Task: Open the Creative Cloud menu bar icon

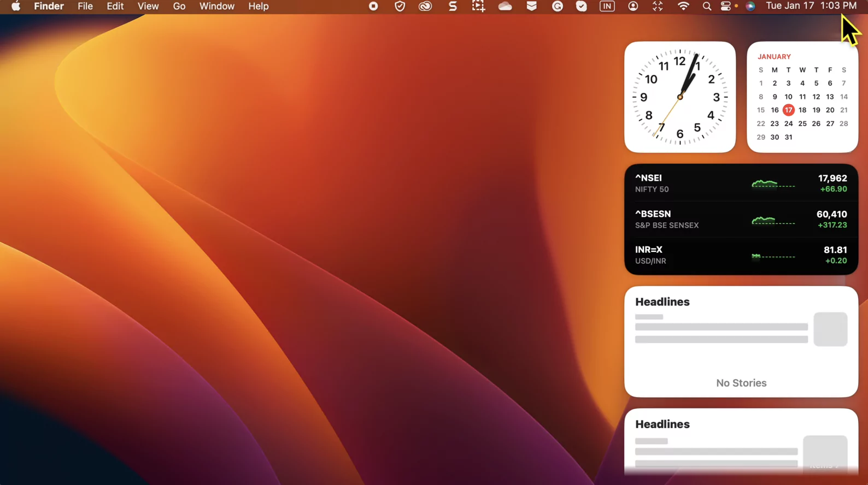Action: coord(425,6)
